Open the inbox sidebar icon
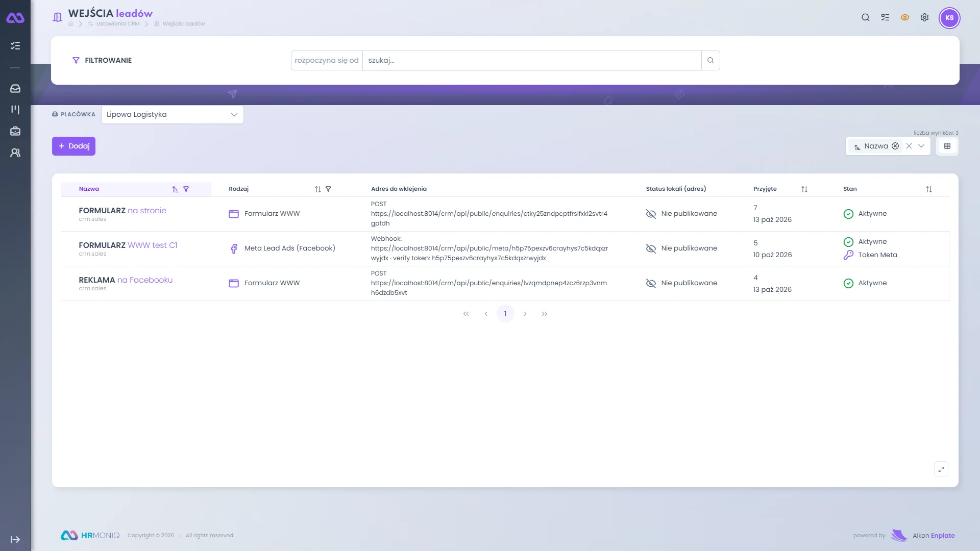The image size is (980, 551). tap(15, 88)
